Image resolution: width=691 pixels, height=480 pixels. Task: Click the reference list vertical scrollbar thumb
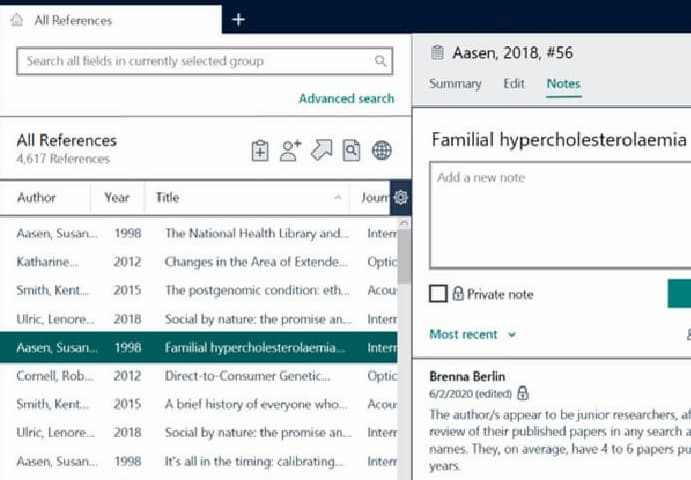coord(403,257)
